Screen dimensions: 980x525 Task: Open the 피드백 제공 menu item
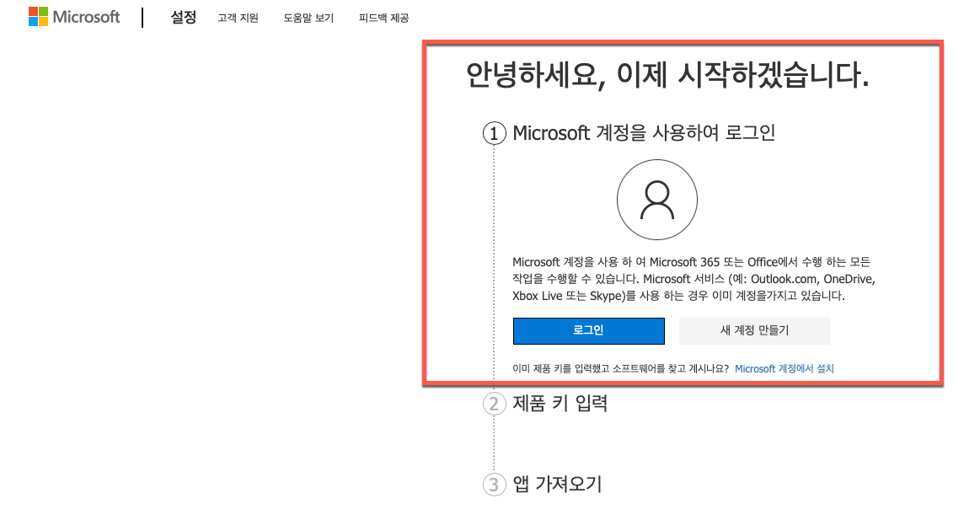[383, 19]
